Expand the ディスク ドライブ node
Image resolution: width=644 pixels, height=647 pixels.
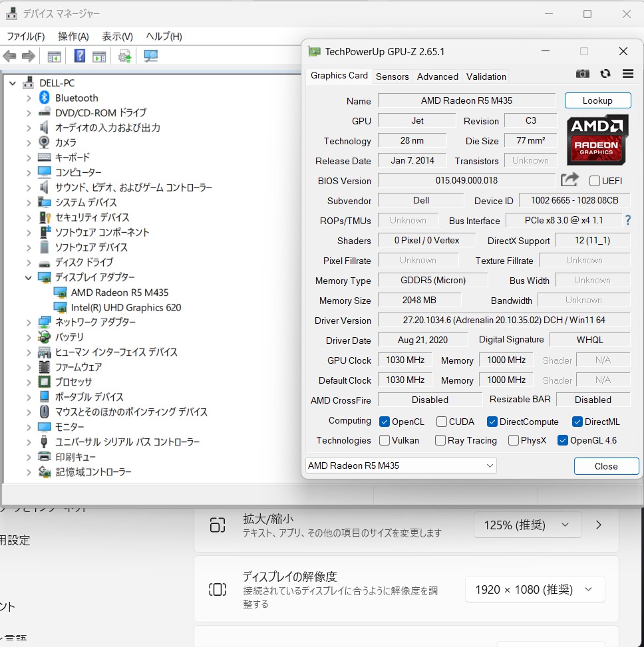coord(29,263)
